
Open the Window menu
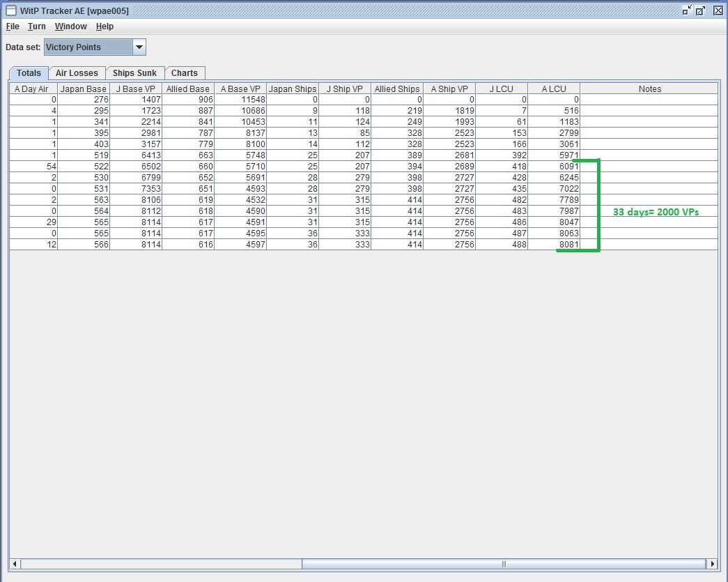(70, 26)
